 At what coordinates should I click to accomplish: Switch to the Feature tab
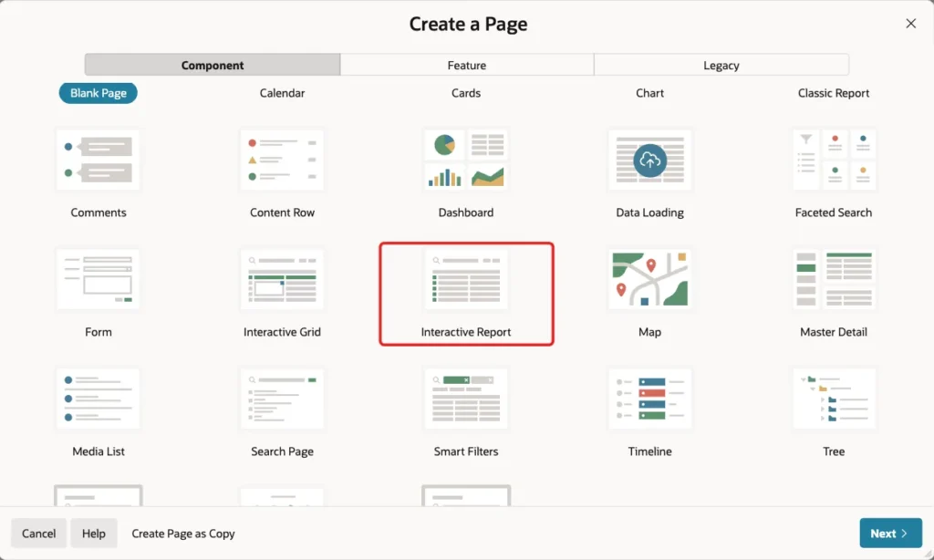467,65
